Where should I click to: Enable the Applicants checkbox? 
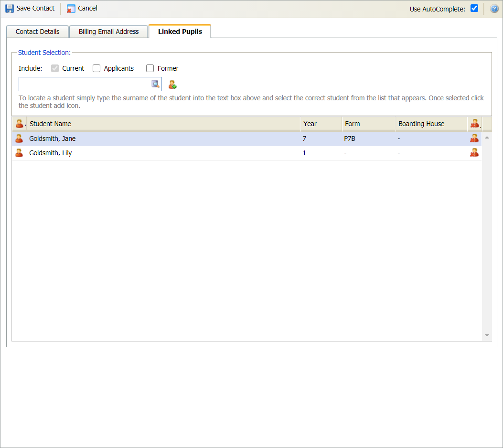point(96,68)
